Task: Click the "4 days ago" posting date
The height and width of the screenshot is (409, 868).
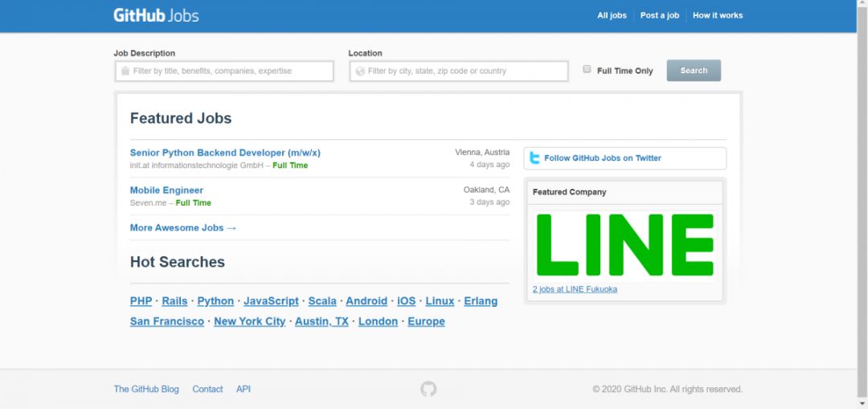Action: (x=489, y=165)
